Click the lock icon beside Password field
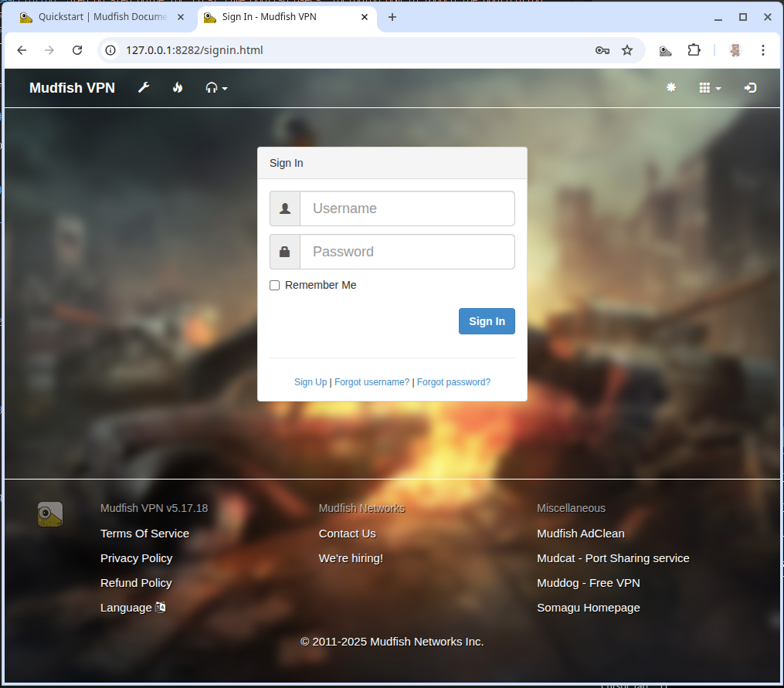 (285, 252)
